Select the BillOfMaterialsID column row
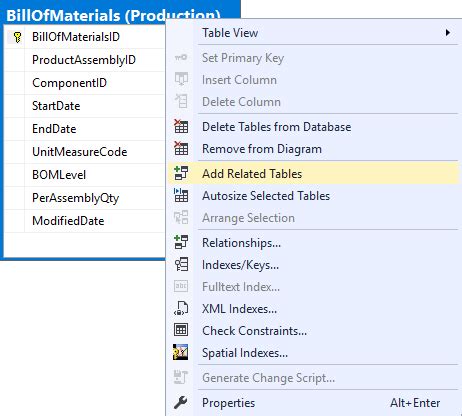 (85, 37)
